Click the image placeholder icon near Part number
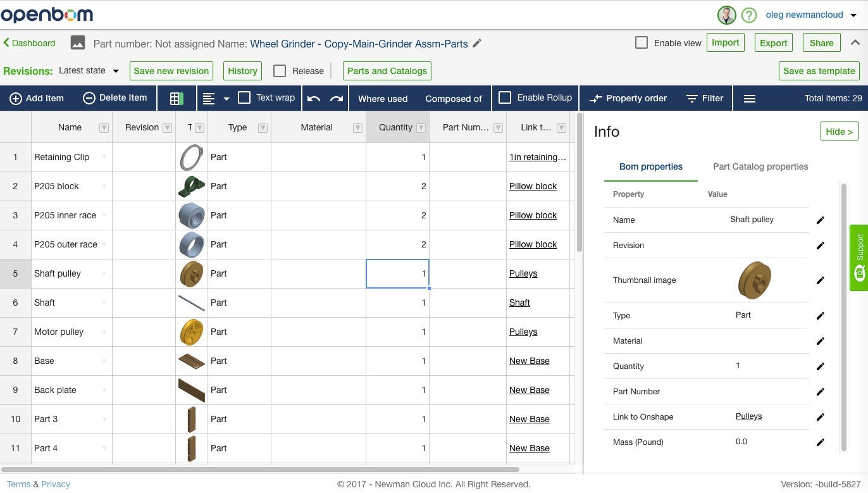868x493 pixels. [x=78, y=43]
